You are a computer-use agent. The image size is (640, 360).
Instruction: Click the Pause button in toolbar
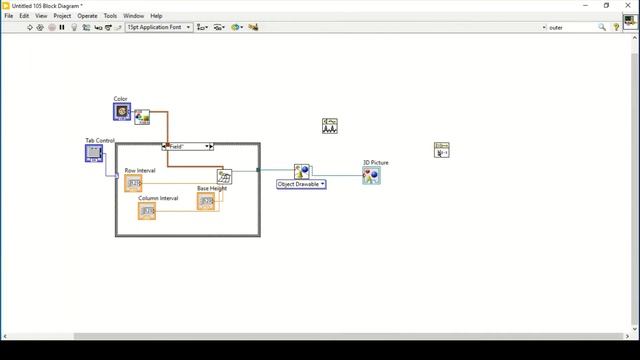click(62, 27)
